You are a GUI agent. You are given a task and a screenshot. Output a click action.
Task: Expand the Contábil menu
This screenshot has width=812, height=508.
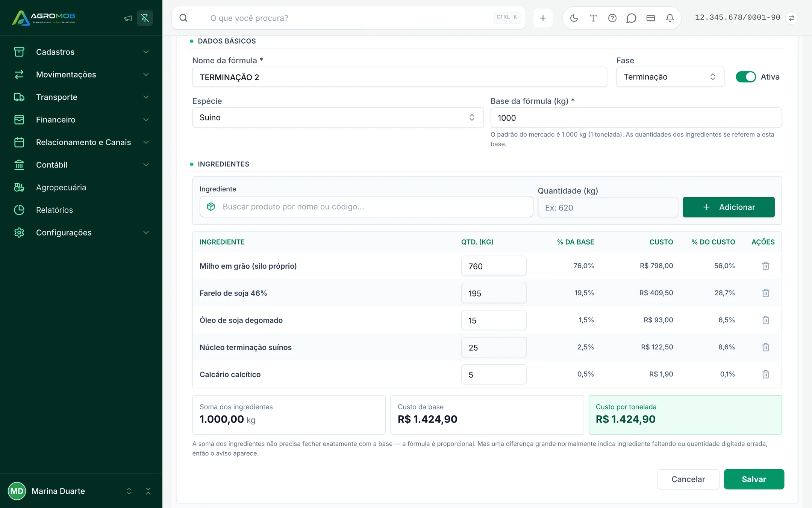coord(81,165)
